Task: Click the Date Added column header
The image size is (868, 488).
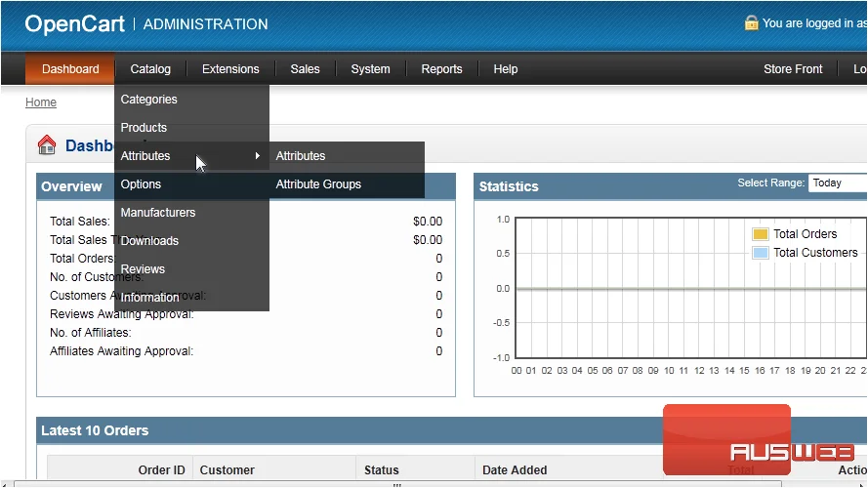Action: click(x=515, y=470)
